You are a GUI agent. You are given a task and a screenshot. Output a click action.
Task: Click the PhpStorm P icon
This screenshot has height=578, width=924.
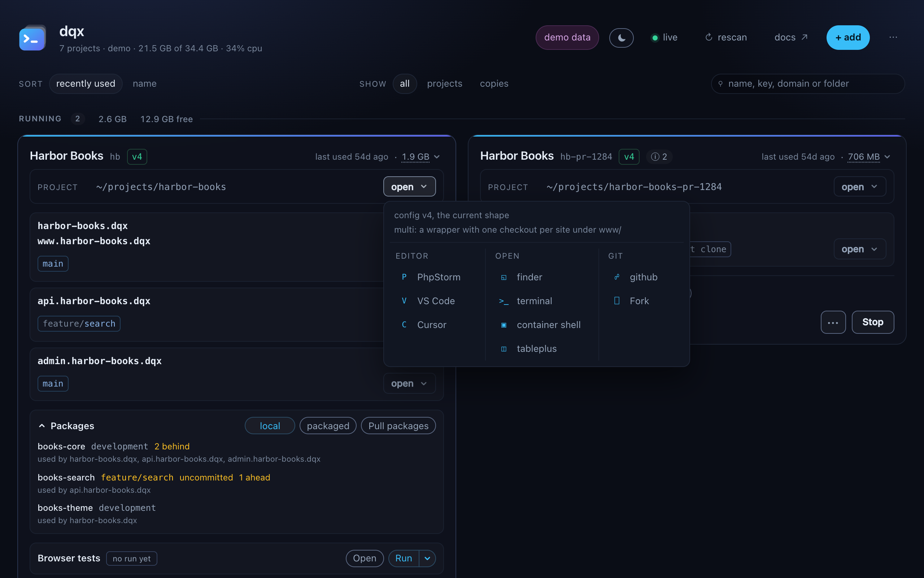click(x=404, y=277)
